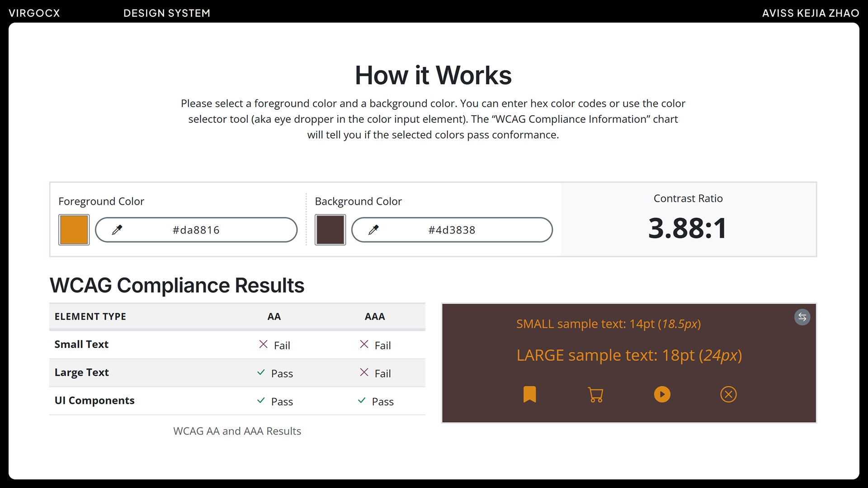Click AVISS KEJIA ZHAO name link

[811, 13]
